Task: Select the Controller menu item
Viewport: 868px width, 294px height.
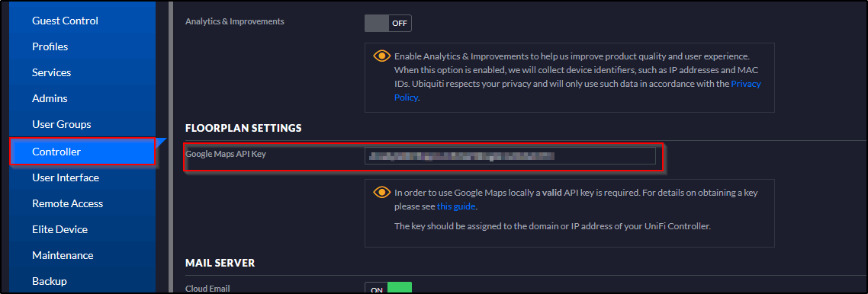Action: pos(82,152)
